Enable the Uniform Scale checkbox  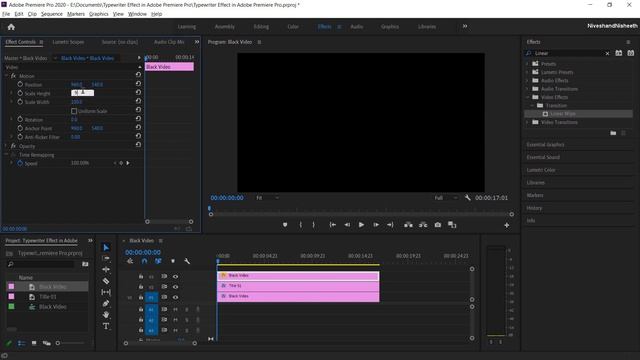pos(74,111)
